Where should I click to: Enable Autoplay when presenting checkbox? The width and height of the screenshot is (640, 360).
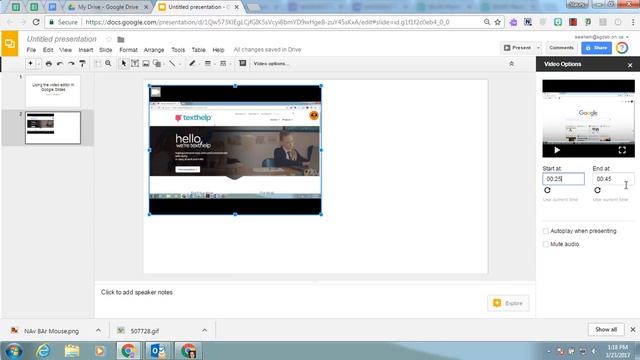click(x=546, y=231)
